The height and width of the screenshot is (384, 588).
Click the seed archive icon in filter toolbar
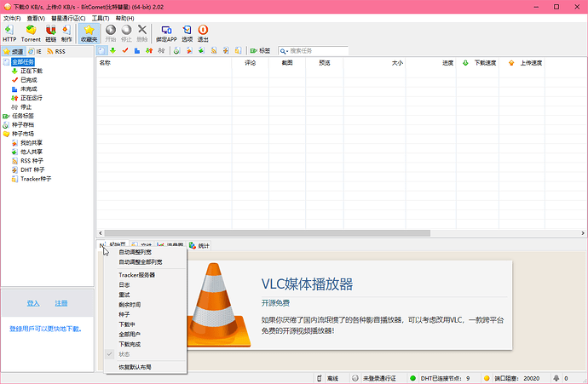click(177, 50)
